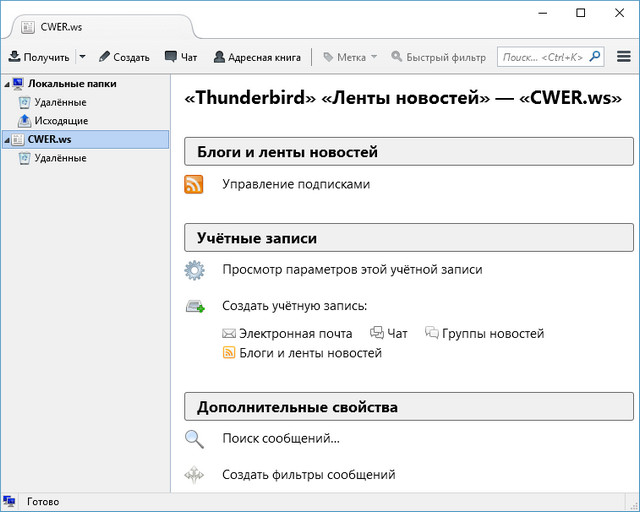Click the gear icon for account settings
This screenshot has width=640, height=512.
point(194,270)
